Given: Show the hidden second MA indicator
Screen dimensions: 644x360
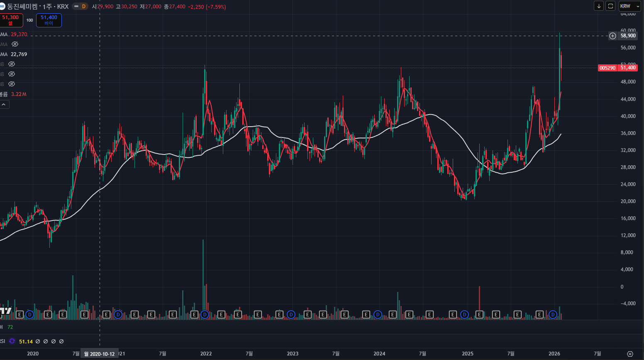Looking at the screenshot, I should [x=15, y=44].
